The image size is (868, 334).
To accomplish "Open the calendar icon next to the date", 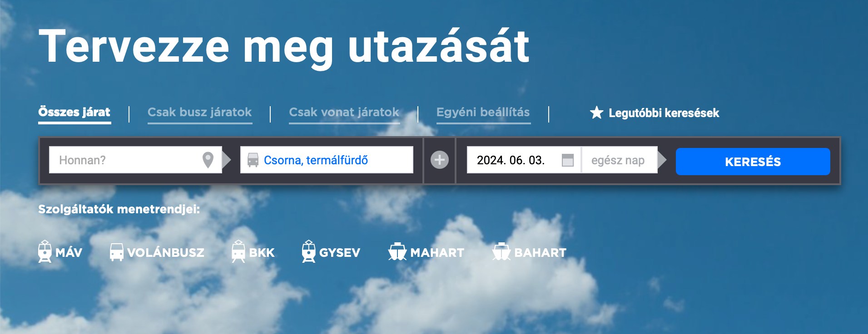I will (567, 160).
